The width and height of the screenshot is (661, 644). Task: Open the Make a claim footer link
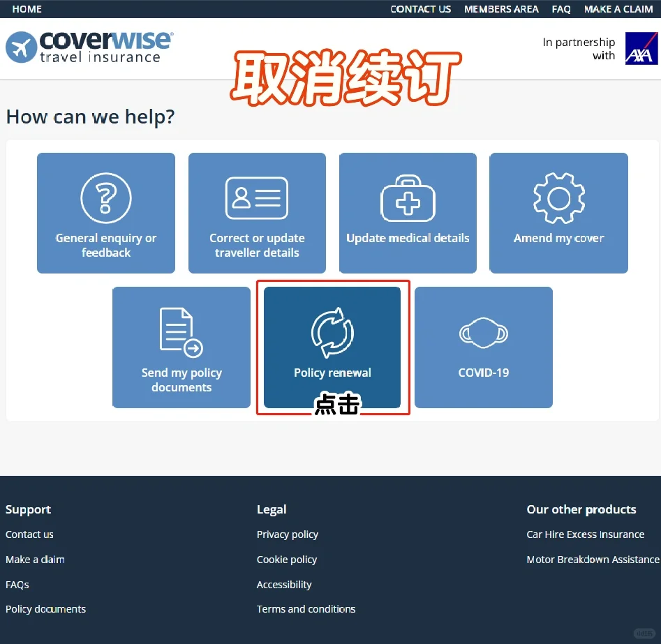click(35, 560)
